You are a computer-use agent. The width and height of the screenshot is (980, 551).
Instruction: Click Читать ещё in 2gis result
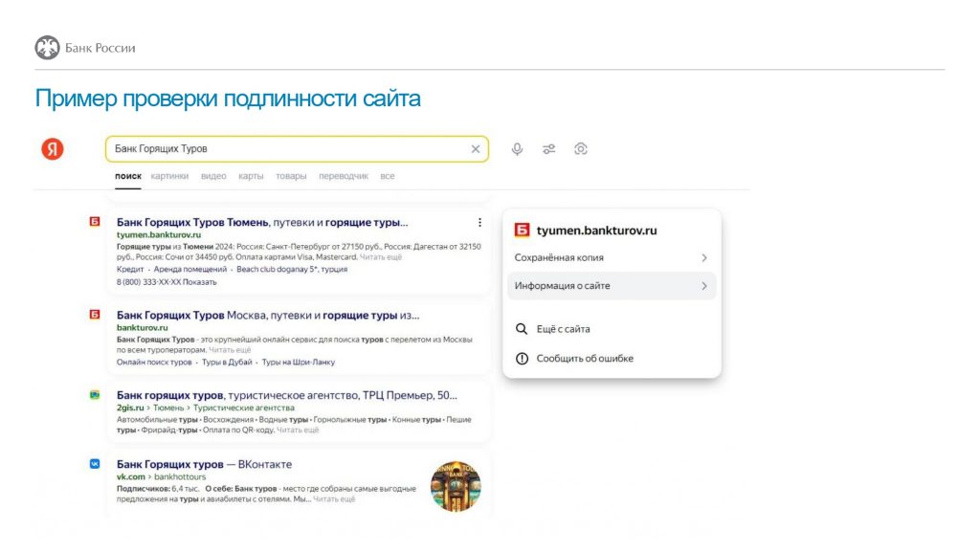click(298, 430)
